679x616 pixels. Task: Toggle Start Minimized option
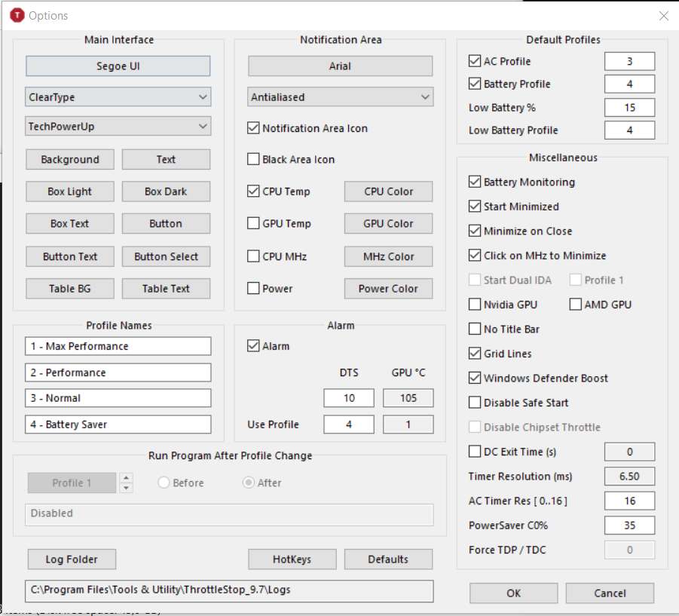(475, 206)
